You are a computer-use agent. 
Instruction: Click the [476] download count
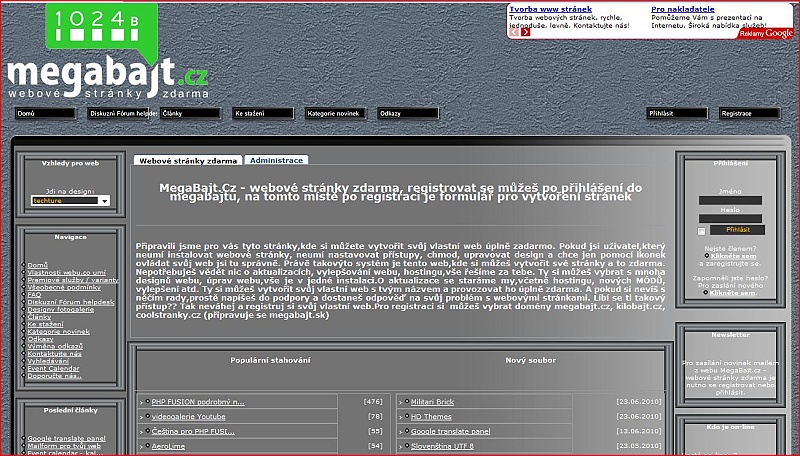373,402
